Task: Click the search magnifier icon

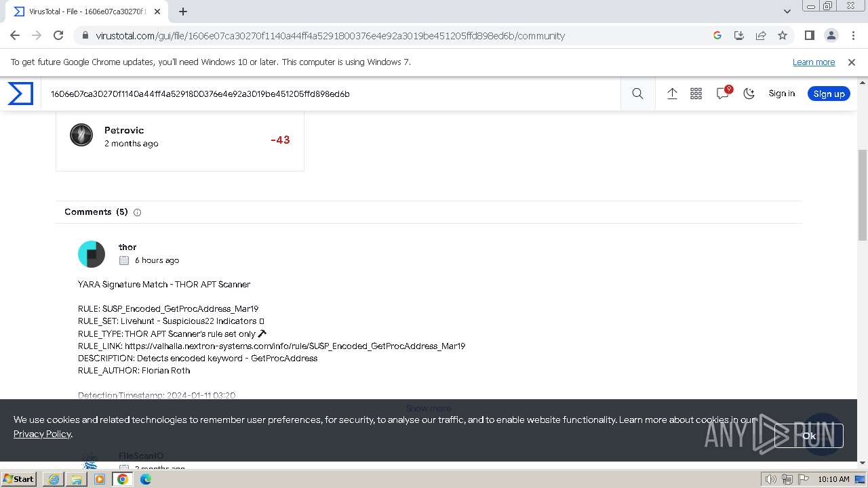Action: [637, 94]
